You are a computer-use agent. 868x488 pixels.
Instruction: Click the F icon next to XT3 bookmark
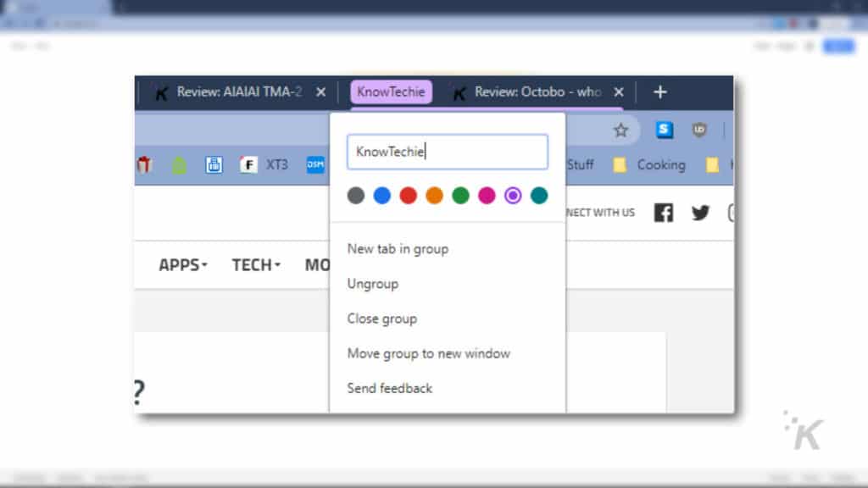point(248,164)
